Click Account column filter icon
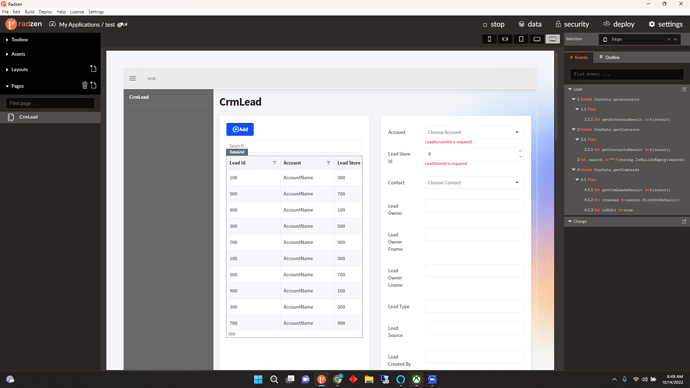Image resolution: width=690 pixels, height=388 pixels. point(328,163)
